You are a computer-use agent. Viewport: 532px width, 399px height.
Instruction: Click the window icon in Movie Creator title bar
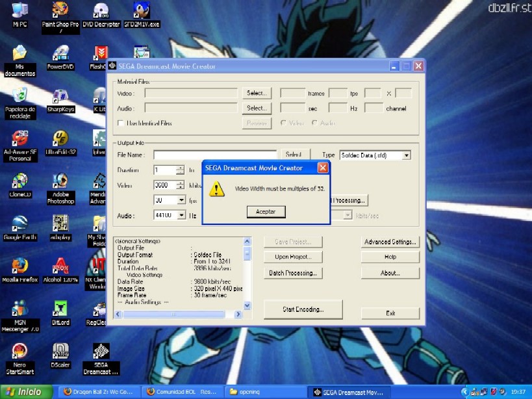tap(112, 66)
